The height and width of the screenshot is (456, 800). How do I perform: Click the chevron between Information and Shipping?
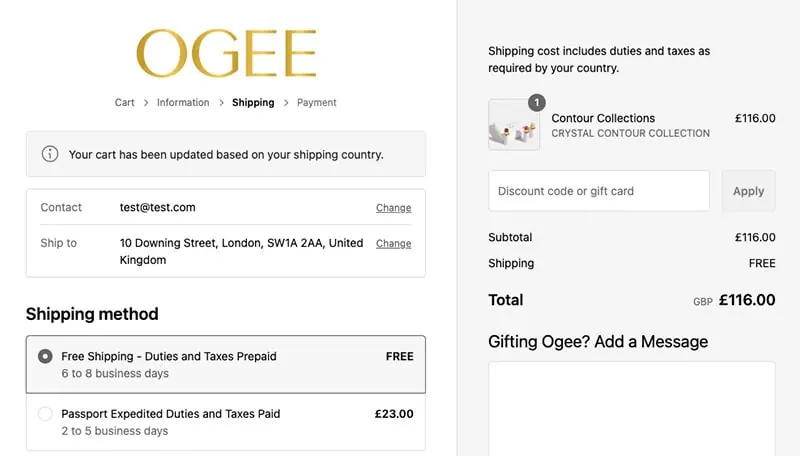point(221,103)
